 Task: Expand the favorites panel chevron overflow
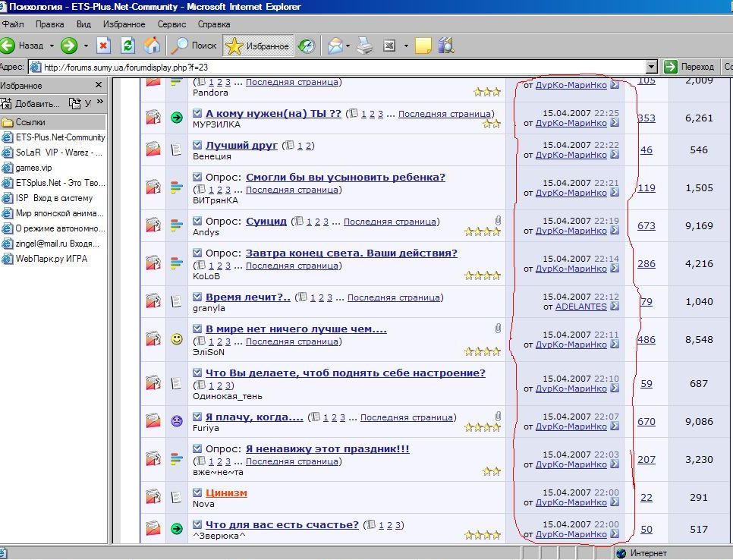[99, 102]
